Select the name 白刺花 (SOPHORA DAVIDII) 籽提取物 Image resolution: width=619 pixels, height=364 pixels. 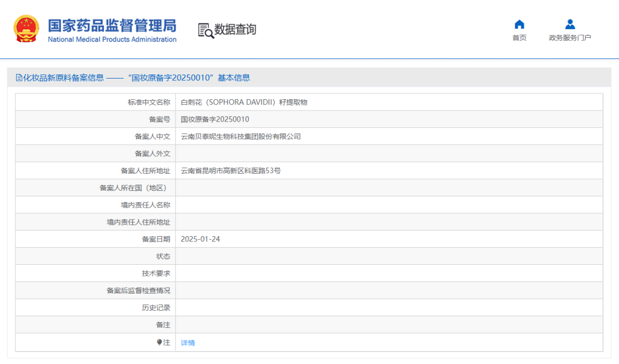click(244, 102)
